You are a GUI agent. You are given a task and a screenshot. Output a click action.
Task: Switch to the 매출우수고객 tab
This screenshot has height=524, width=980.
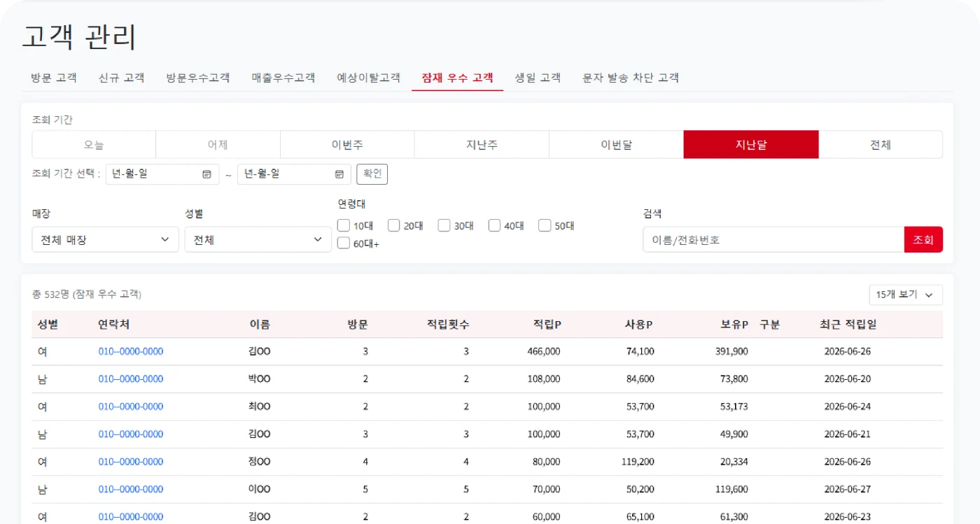[x=283, y=78]
